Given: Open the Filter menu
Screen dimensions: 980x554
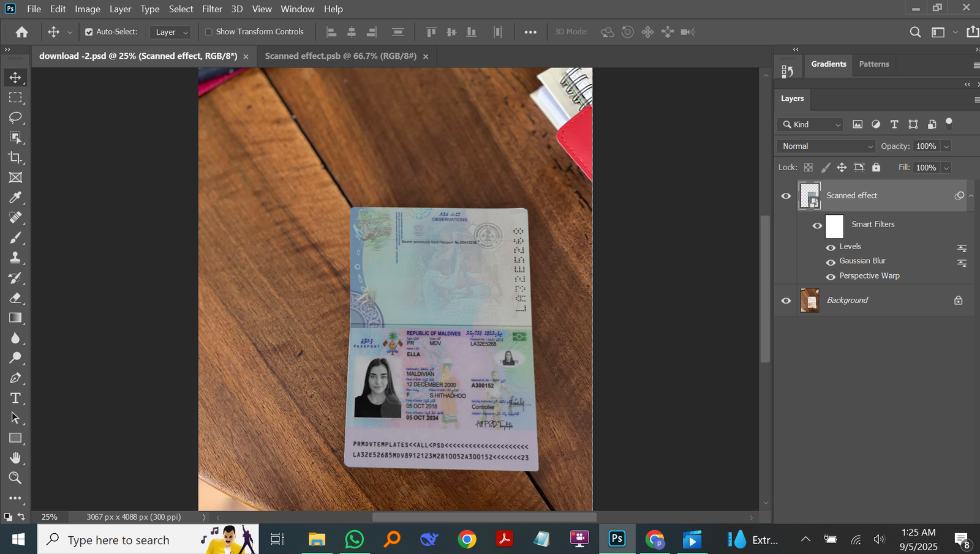Looking at the screenshot, I should tap(212, 9).
